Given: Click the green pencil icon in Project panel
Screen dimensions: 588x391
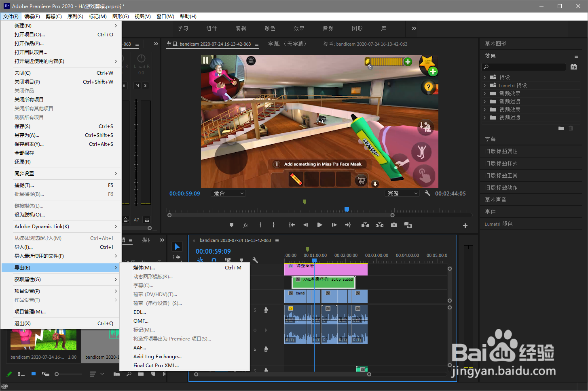Looking at the screenshot, I should point(9,374).
